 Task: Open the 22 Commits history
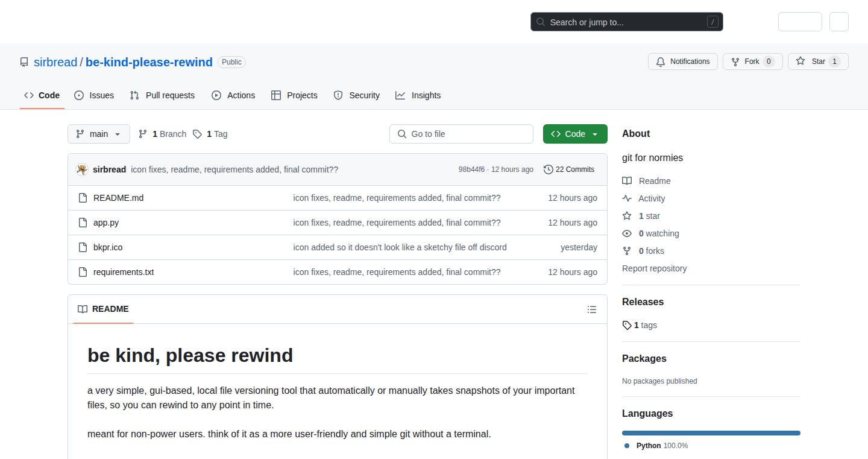[569, 169]
